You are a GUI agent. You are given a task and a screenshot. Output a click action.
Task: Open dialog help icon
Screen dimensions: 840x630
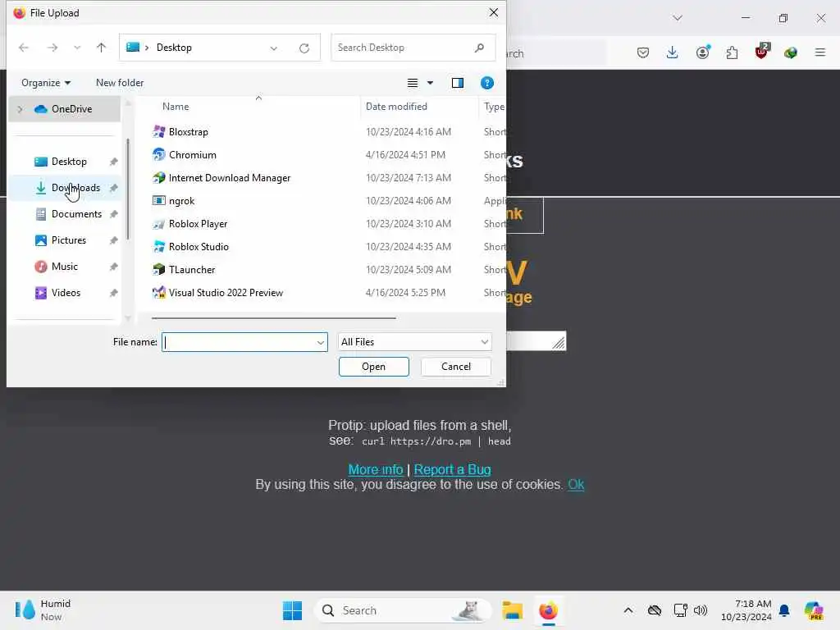(x=487, y=83)
